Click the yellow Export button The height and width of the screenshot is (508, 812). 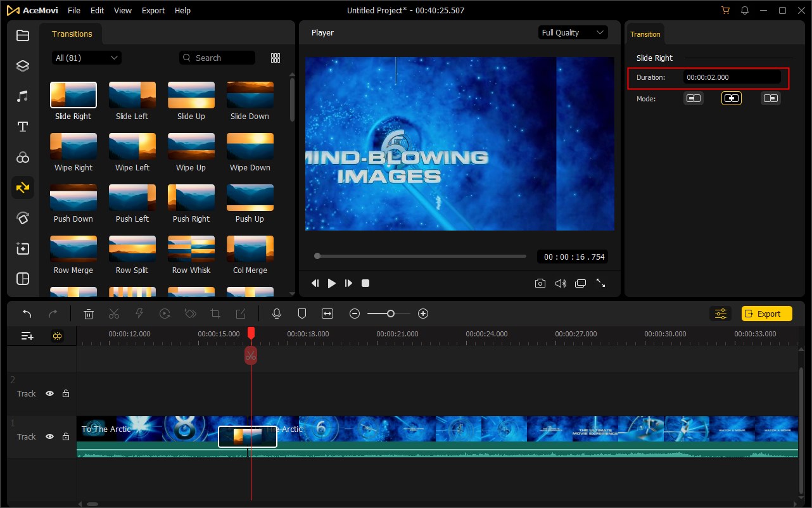(x=766, y=314)
